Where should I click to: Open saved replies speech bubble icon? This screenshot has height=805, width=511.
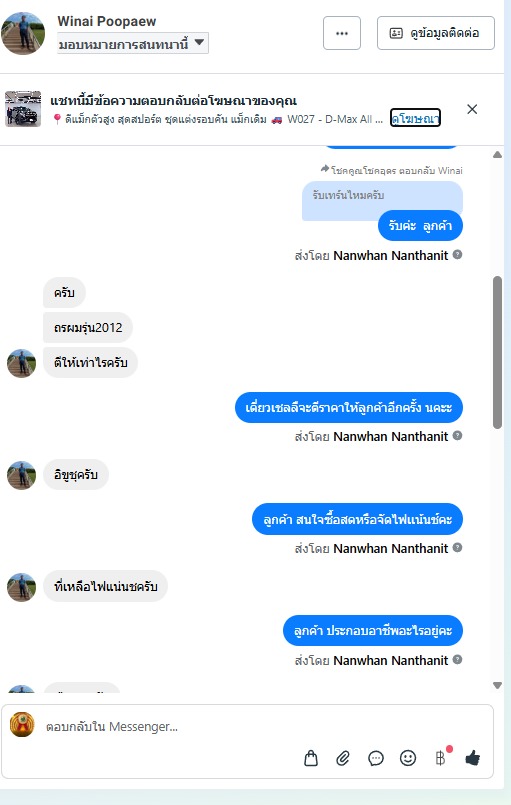pos(375,758)
